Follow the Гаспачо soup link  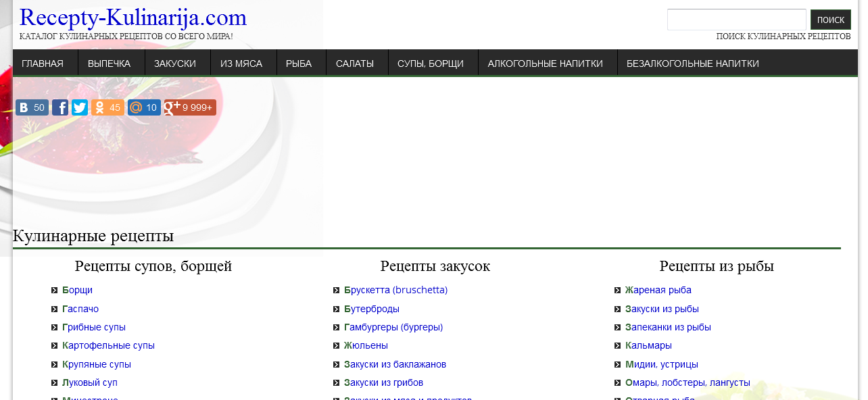point(80,309)
